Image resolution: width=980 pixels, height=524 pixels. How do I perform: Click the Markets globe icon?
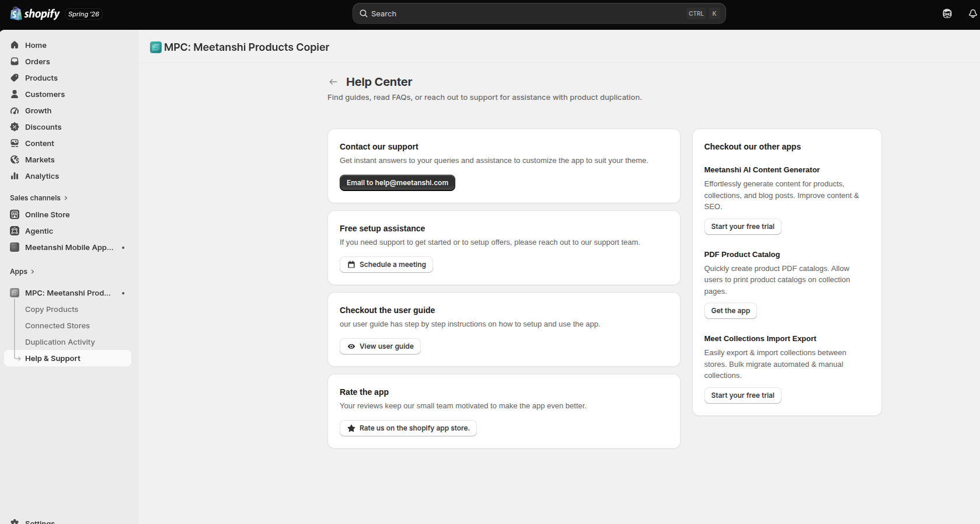pos(15,159)
